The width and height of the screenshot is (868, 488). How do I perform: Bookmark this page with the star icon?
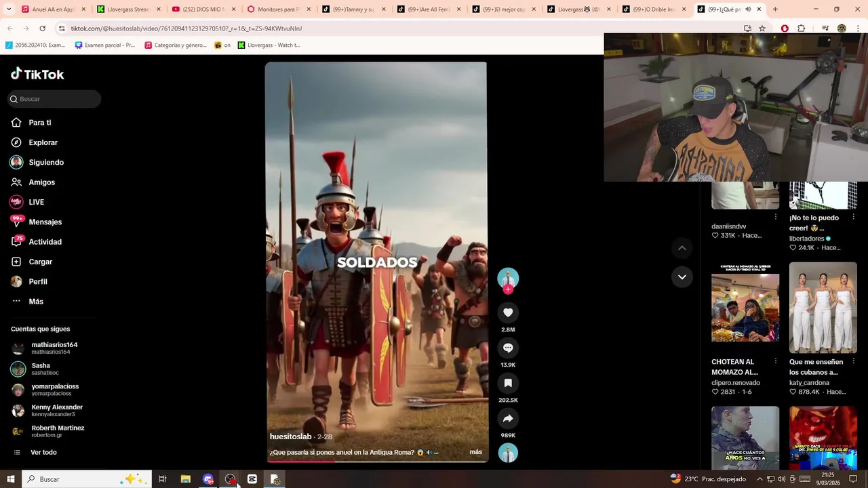(762, 28)
